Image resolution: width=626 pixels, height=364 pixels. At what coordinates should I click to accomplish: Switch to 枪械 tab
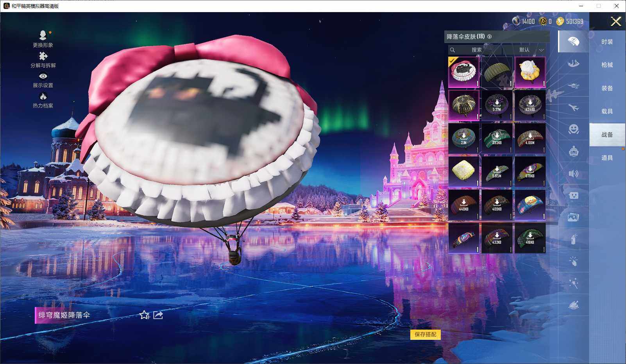(607, 65)
